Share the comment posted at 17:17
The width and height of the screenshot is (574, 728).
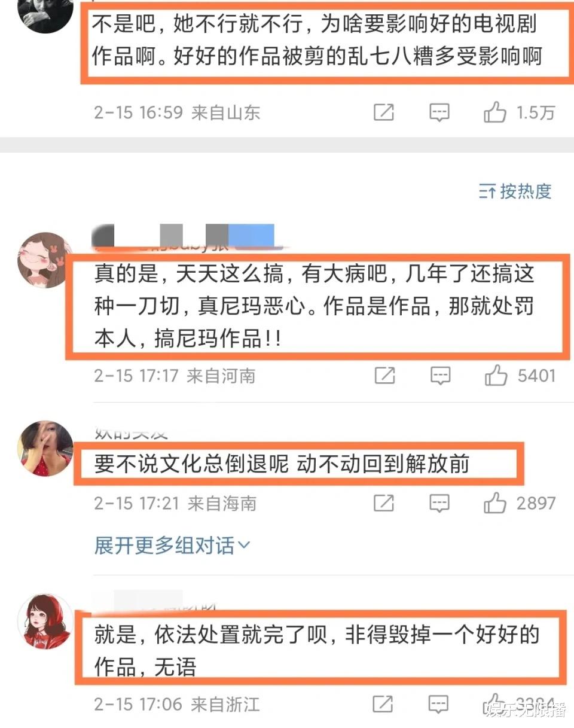[384, 376]
